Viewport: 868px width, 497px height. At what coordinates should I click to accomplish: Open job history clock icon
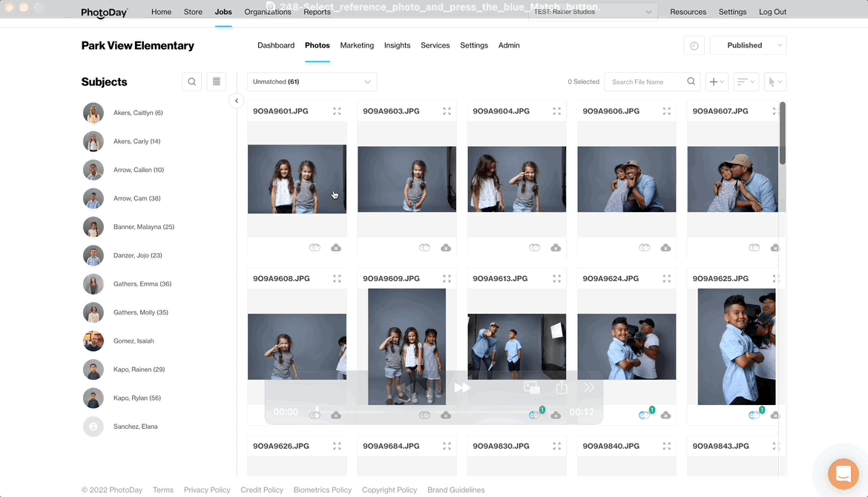click(x=694, y=45)
